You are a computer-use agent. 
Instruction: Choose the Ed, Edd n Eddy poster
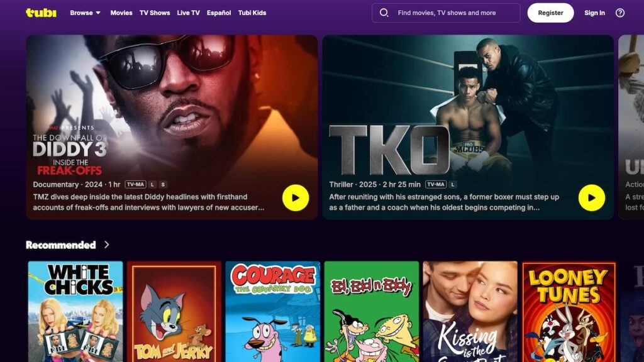372,312
